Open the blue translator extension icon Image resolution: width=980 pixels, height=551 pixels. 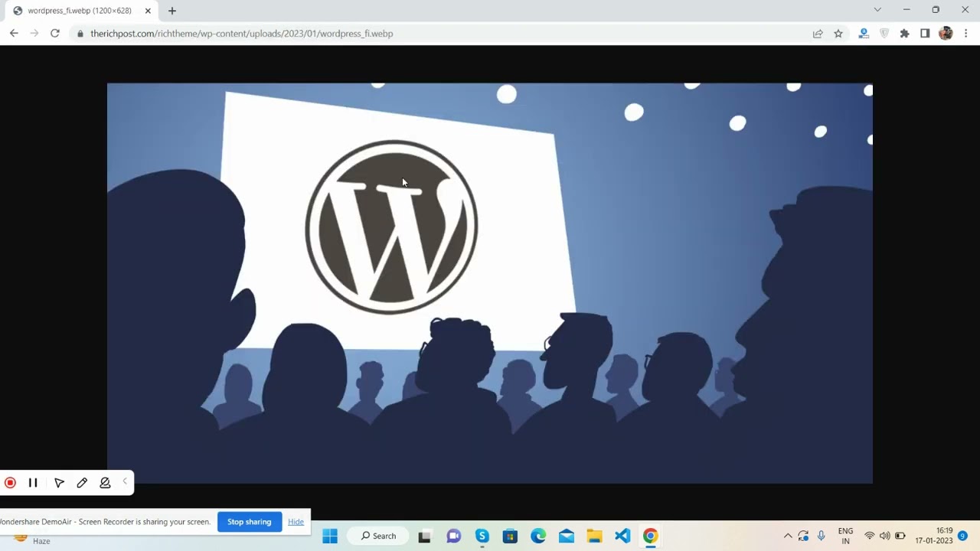[x=864, y=34]
